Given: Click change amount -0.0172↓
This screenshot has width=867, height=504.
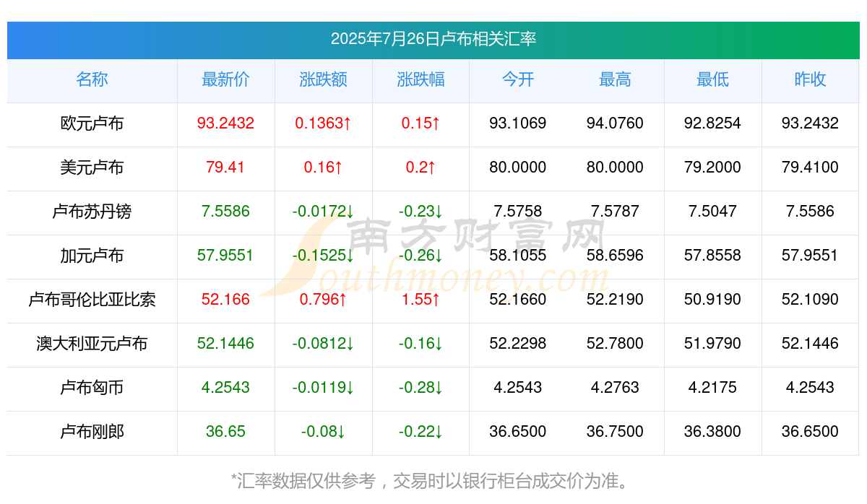Looking at the screenshot, I should coord(323,212).
